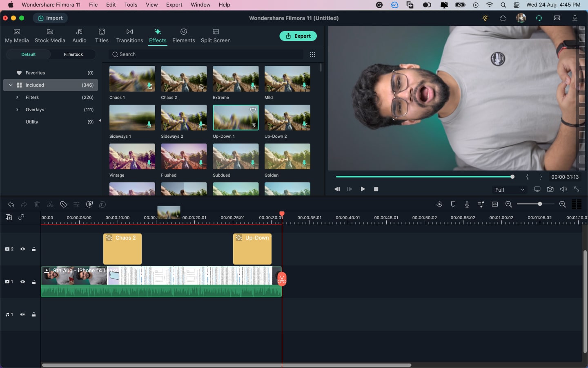
Task: Click the split scissors icon in toolbar
Action: [x=50, y=204]
